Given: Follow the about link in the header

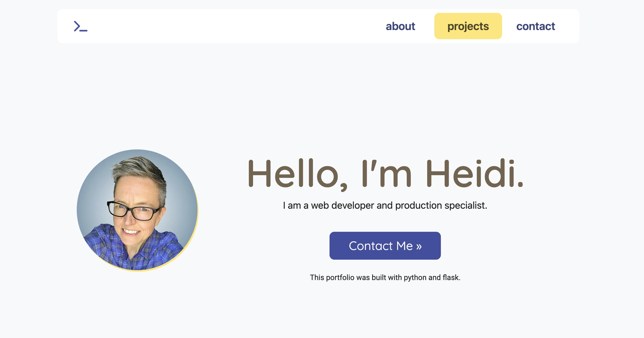Looking at the screenshot, I should (400, 26).
